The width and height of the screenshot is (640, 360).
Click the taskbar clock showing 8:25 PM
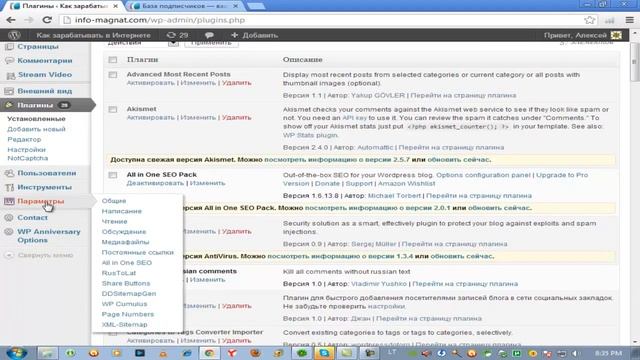point(608,353)
